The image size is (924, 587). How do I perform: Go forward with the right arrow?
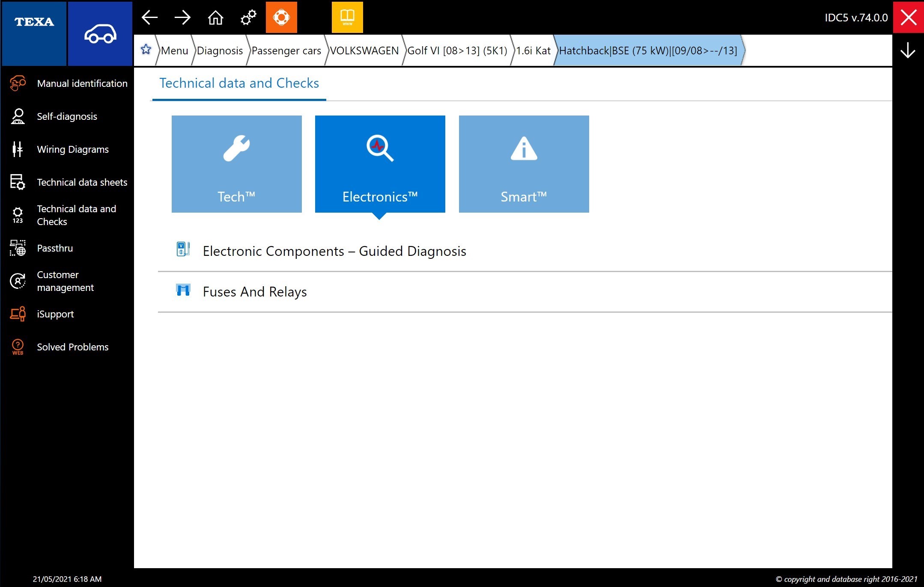click(x=182, y=18)
